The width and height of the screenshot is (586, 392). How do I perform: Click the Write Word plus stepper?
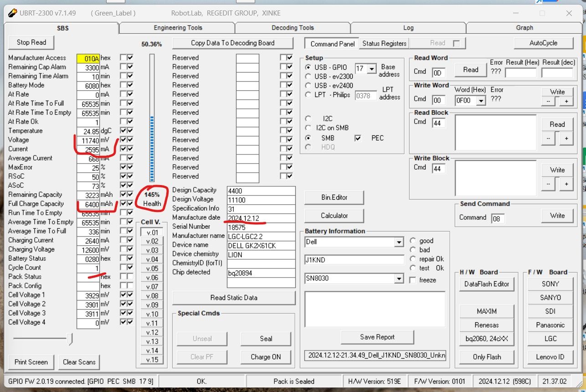[566, 101]
